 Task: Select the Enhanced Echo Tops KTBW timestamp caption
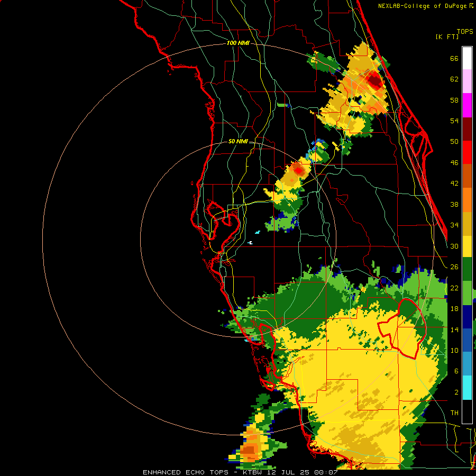coord(240,472)
